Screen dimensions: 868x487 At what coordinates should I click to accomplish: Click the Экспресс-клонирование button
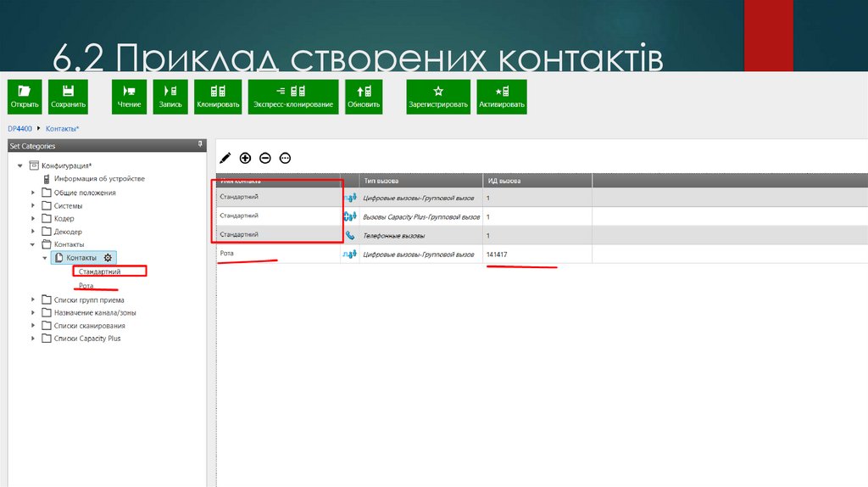293,97
